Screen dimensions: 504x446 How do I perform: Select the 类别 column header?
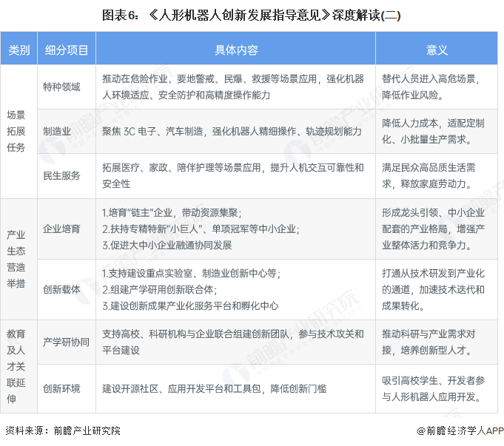tap(19, 50)
